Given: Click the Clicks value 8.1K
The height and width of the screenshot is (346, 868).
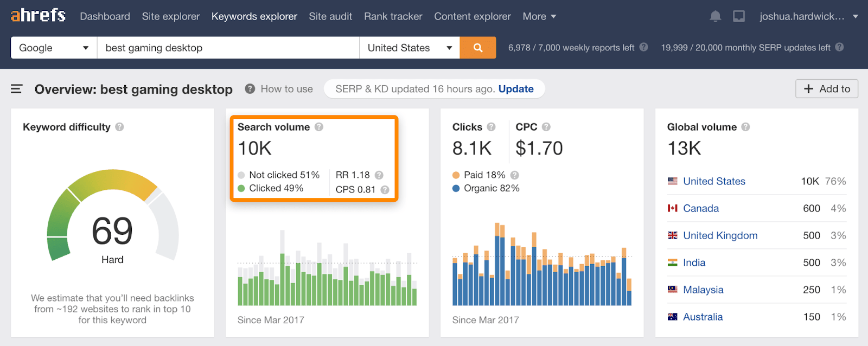Looking at the screenshot, I should point(472,148).
